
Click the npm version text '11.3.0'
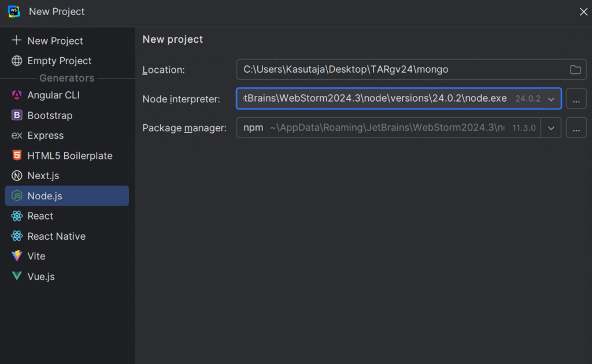[x=524, y=128]
